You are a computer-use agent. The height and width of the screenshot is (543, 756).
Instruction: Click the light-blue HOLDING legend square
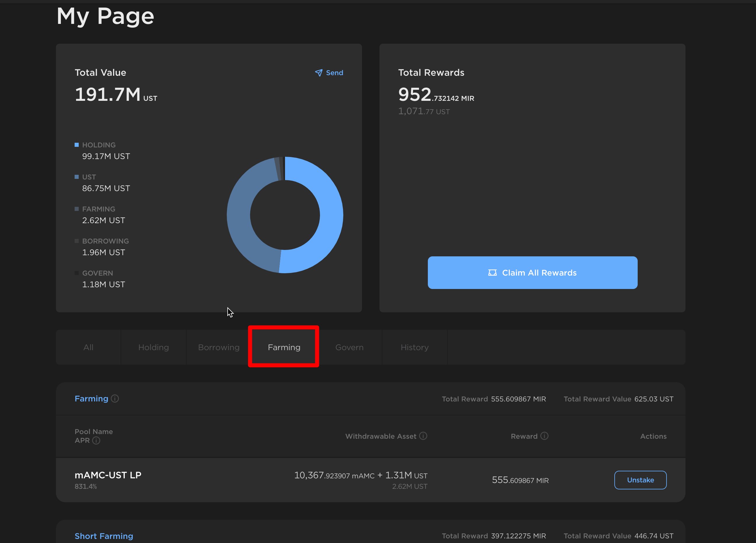coord(77,144)
